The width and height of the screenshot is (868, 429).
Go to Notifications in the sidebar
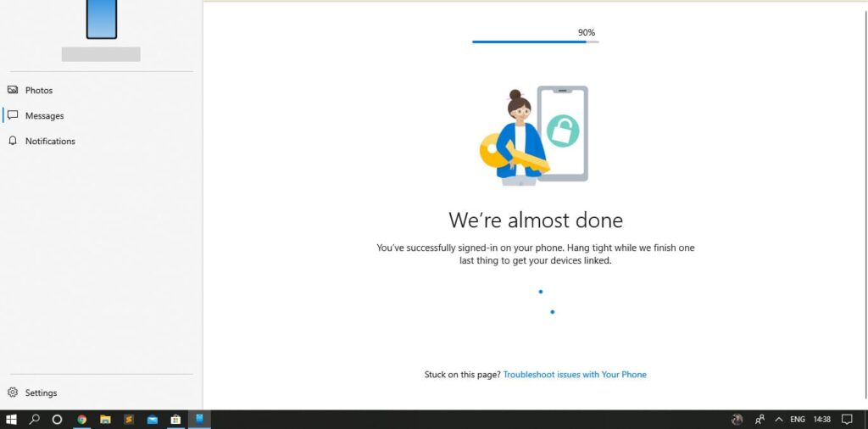(x=49, y=142)
